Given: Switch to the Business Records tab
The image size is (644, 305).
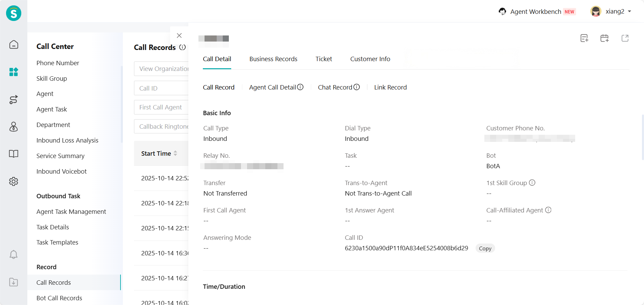Looking at the screenshot, I should point(273,59).
